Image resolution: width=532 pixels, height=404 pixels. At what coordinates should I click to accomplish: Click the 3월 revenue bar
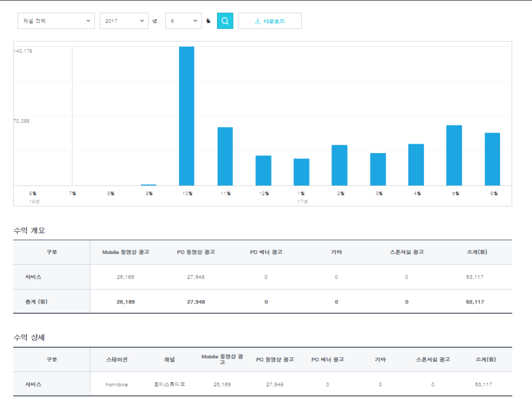[378, 170]
